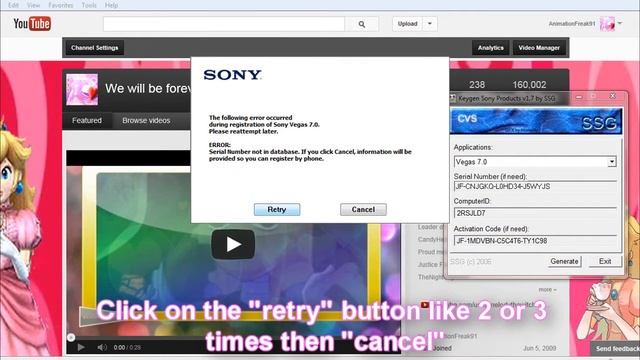Click the YouTube search box
This screenshot has width=640, height=360.
tap(224, 24)
